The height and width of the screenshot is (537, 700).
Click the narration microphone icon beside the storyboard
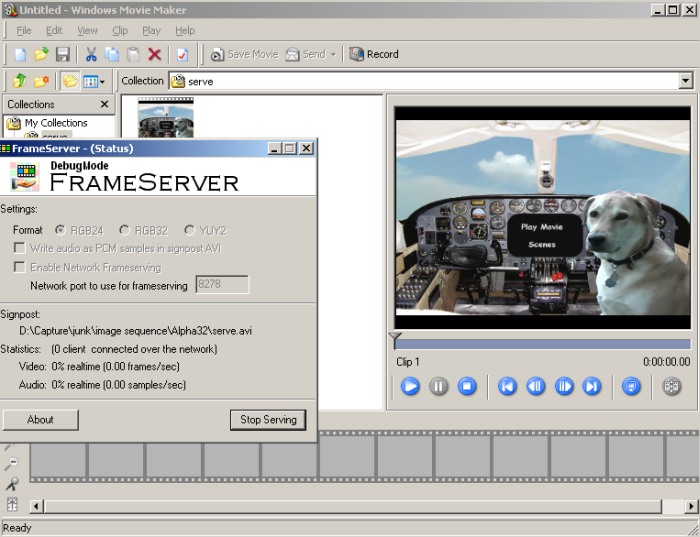pos(12,484)
